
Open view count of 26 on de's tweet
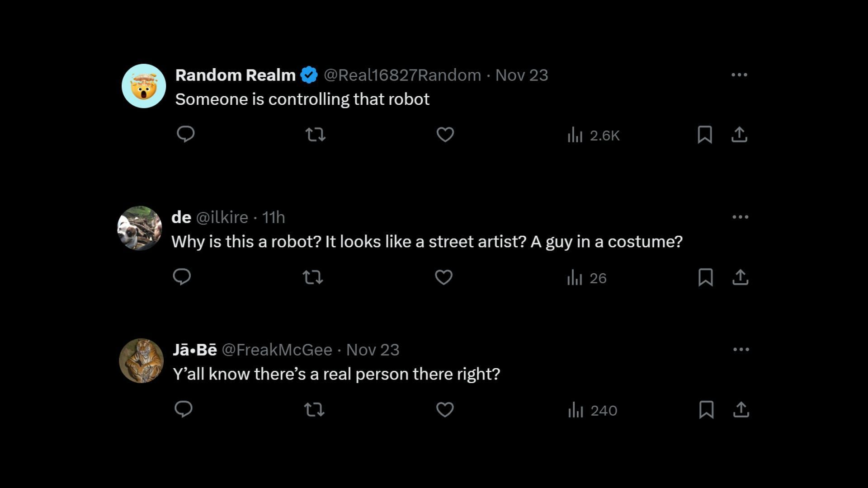(586, 278)
